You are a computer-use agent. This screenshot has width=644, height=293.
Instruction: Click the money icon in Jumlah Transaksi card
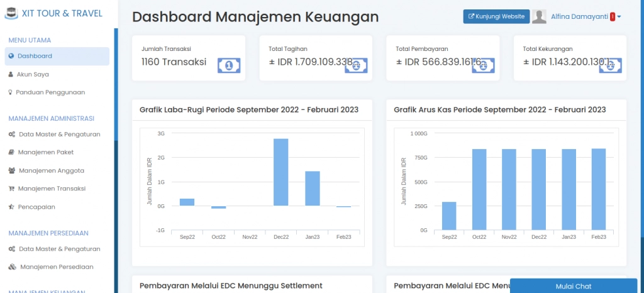pyautogui.click(x=229, y=65)
